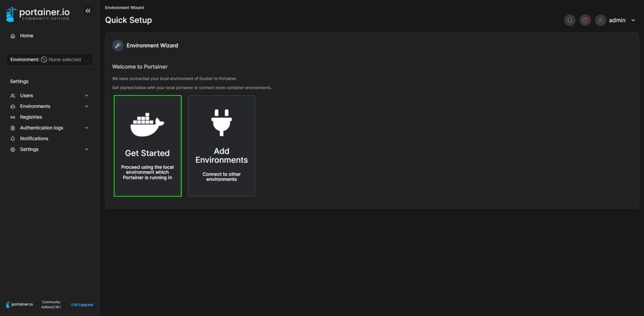644x316 pixels.
Task: Click the Environment Wizard wand icon
Action: tap(118, 46)
